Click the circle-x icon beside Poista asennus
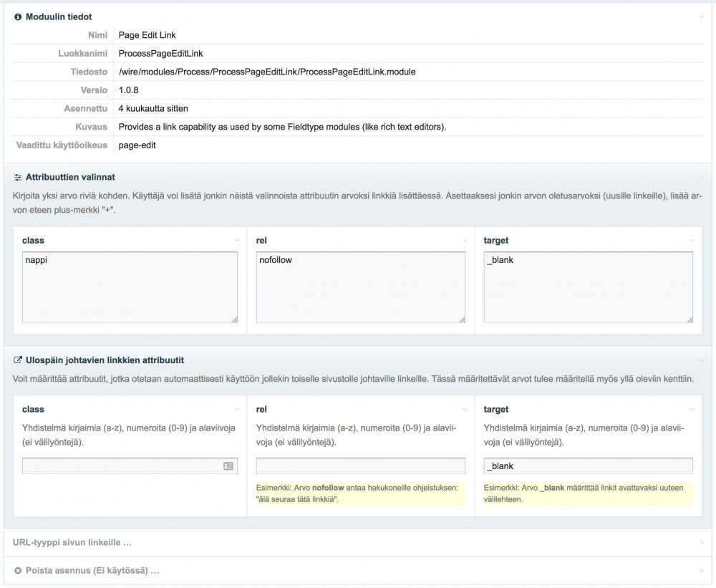Image resolution: width=716 pixels, height=588 pixels. [x=18, y=571]
